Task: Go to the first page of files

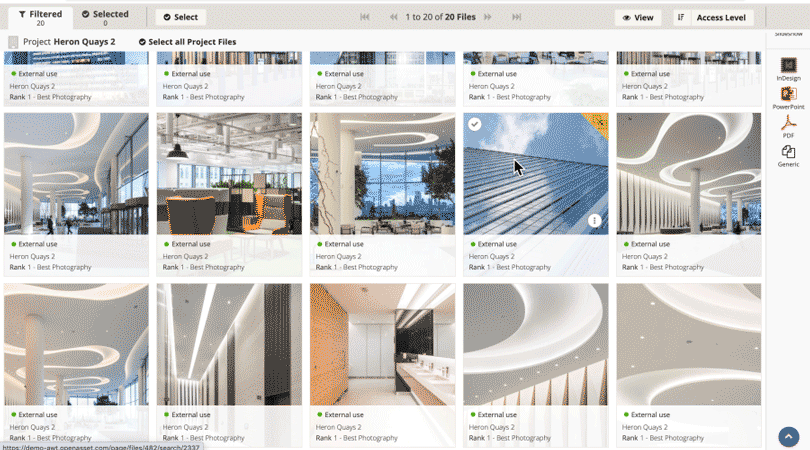Action: tap(365, 17)
